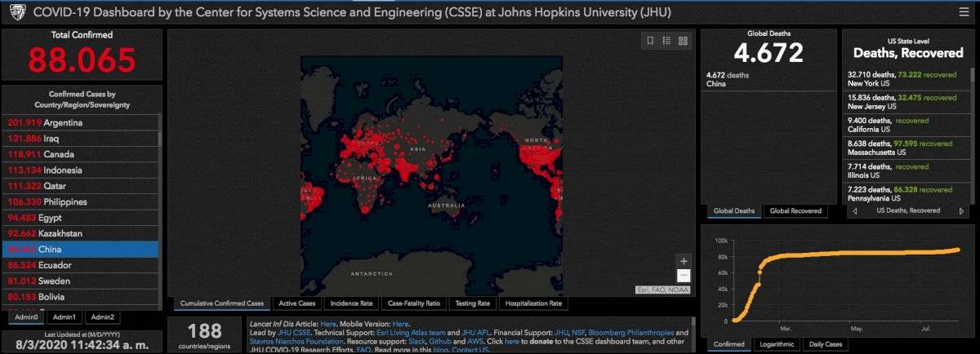Switch chart to Confirmed tab
Viewport: 980px width, 354px height.
[728, 344]
